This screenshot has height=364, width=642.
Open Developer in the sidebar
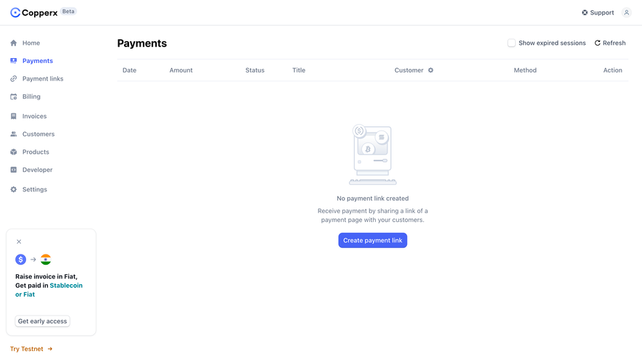[x=37, y=170]
